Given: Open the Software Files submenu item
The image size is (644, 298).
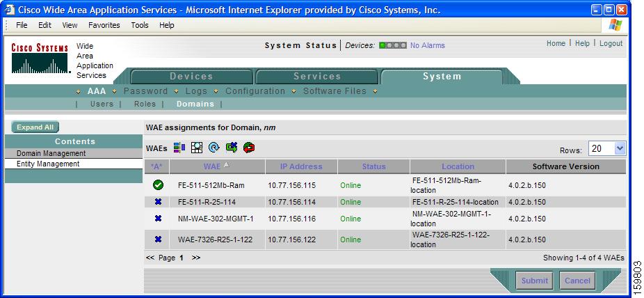Looking at the screenshot, I should click(335, 91).
